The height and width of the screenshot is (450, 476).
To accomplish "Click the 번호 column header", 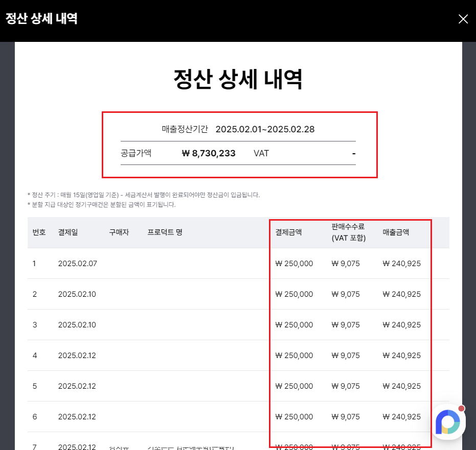I will 39,232.
